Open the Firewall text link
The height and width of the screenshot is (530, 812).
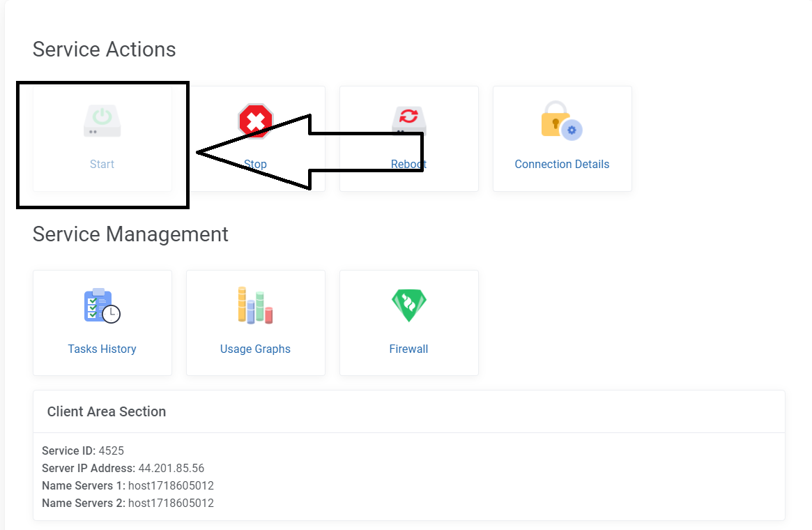tap(408, 349)
